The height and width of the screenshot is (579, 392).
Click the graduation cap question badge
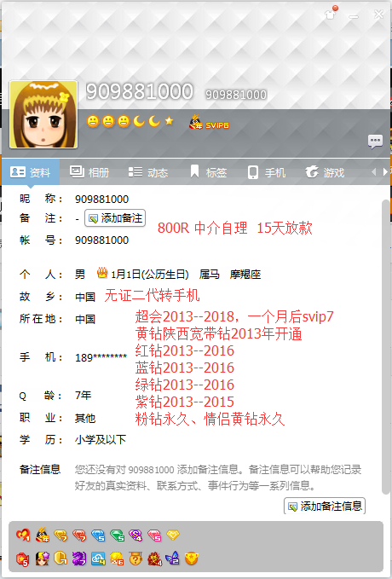pyautogui.click(x=135, y=559)
